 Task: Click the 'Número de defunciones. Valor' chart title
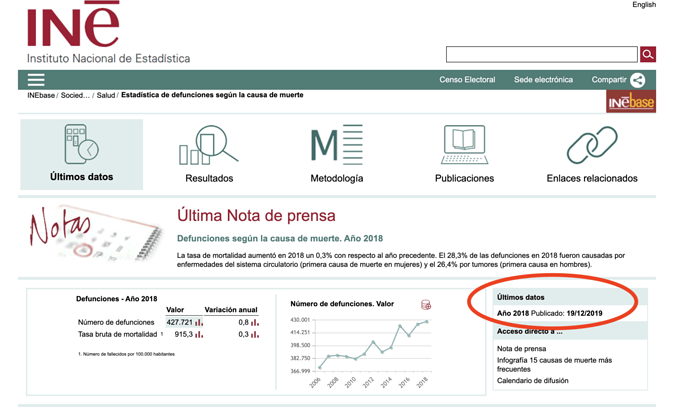tap(342, 304)
